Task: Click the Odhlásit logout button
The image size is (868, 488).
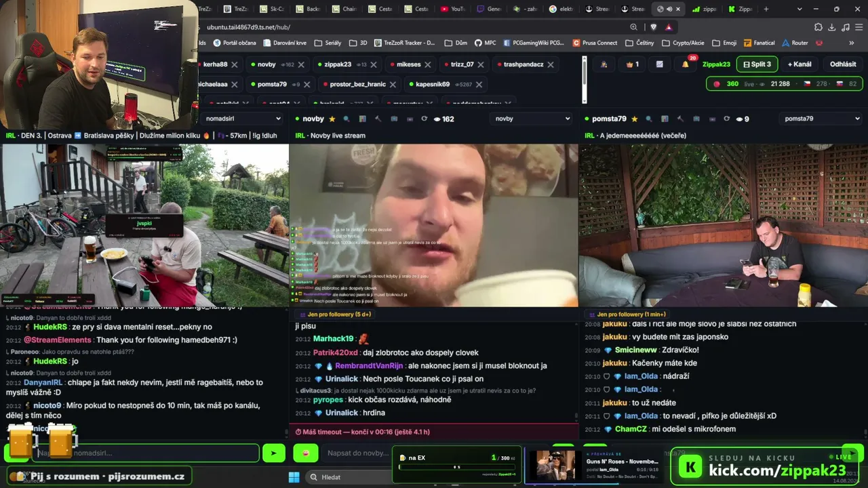Action: tap(843, 64)
